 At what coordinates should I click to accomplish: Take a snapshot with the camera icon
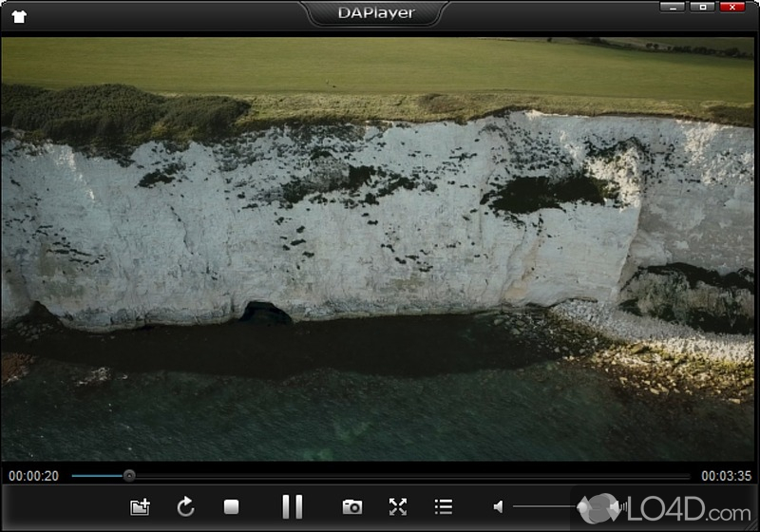(352, 507)
